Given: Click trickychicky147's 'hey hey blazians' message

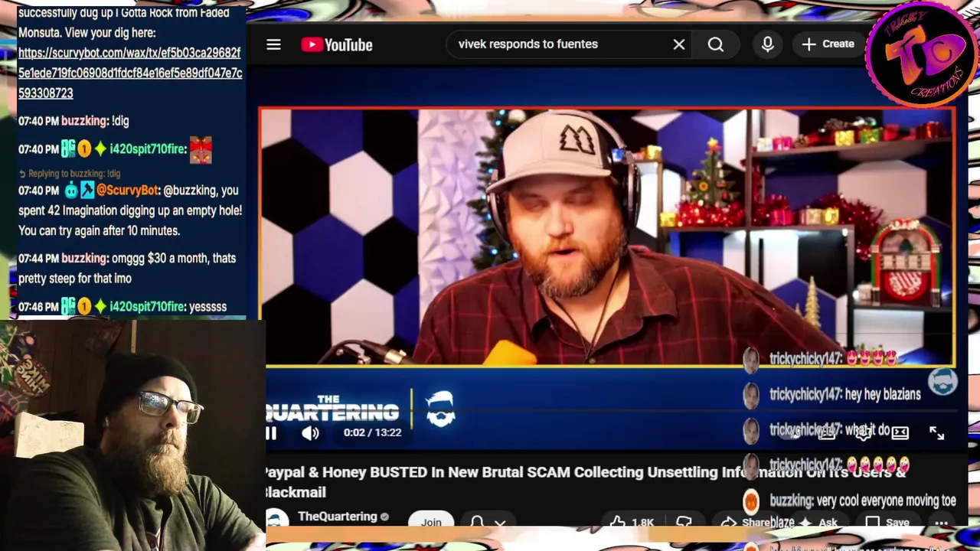Looking at the screenshot, I should pyautogui.click(x=883, y=395).
